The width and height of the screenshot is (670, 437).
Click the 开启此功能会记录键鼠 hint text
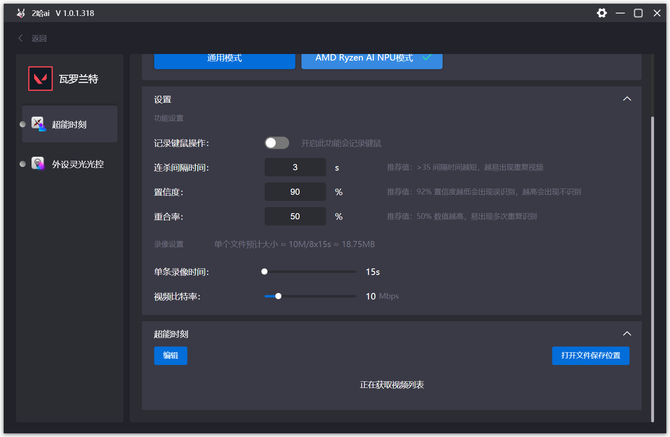(341, 144)
